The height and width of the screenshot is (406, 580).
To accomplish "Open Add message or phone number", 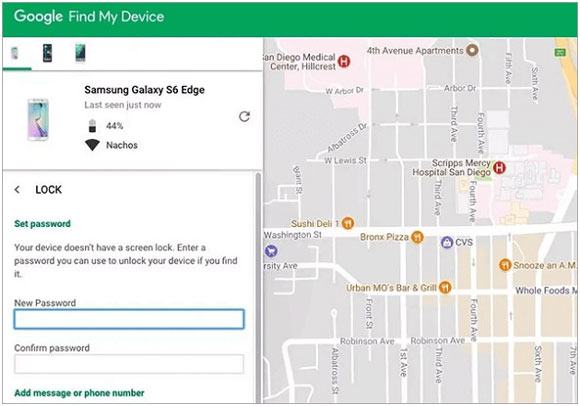I will [x=79, y=393].
